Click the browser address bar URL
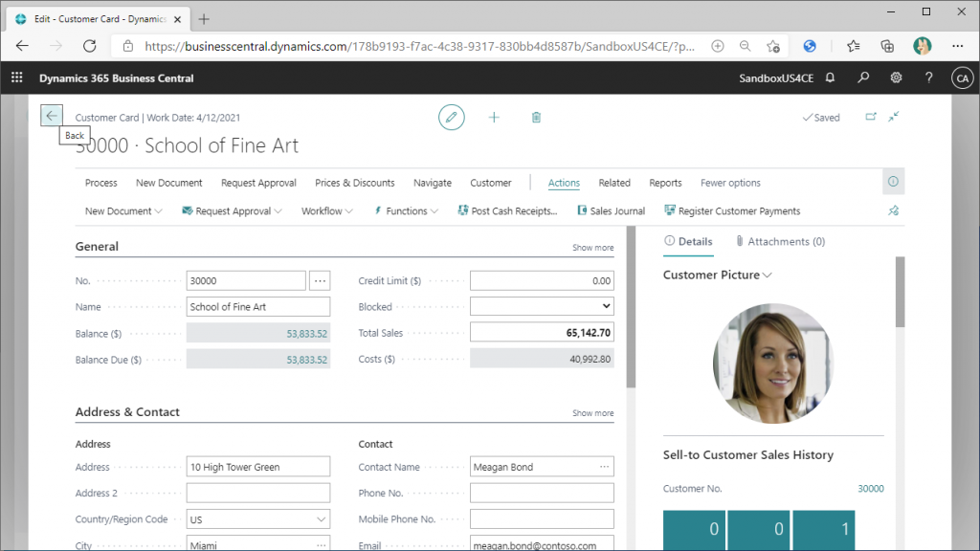 tap(419, 46)
